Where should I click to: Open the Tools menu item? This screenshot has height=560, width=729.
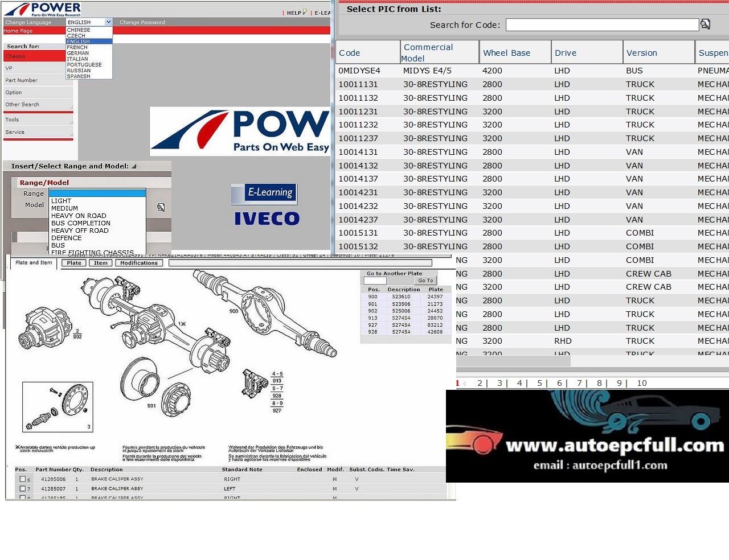(38, 120)
